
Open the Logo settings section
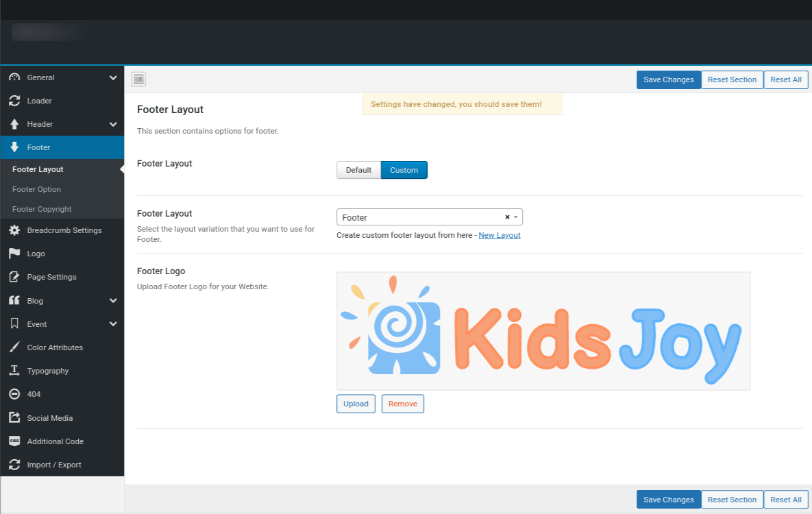62,254
